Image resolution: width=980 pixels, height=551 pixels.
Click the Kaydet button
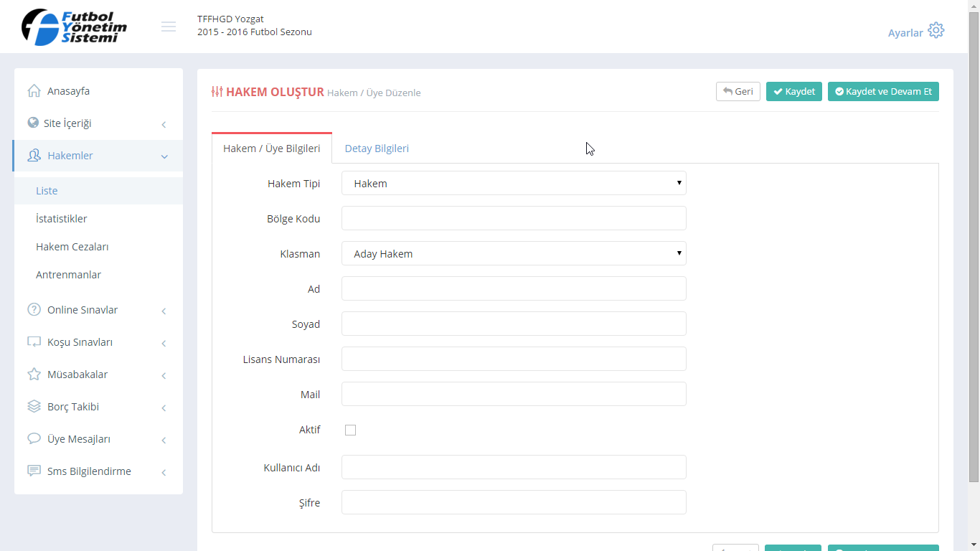793,92
